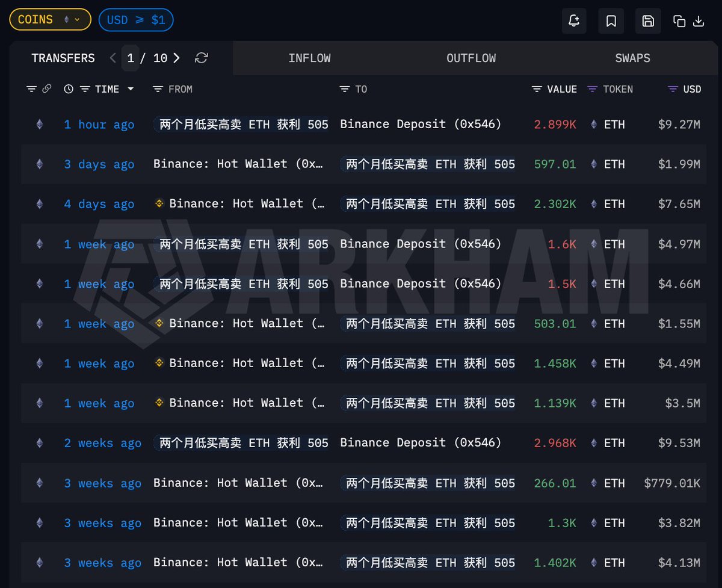Click the $4.13M USD amount
The height and width of the screenshot is (588, 722).
(x=679, y=563)
